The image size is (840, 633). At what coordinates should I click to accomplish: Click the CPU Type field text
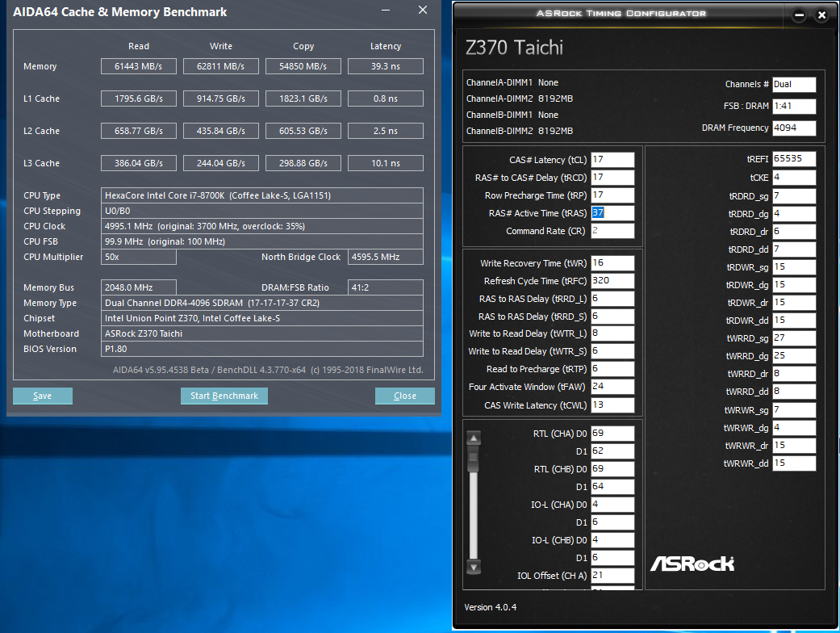tap(262, 195)
